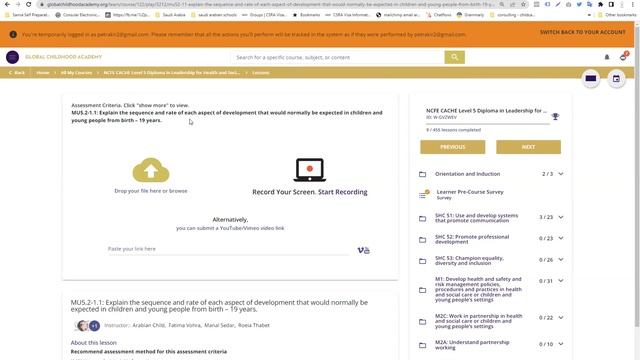Click the Vimeo/YouTube link icon

point(363,250)
